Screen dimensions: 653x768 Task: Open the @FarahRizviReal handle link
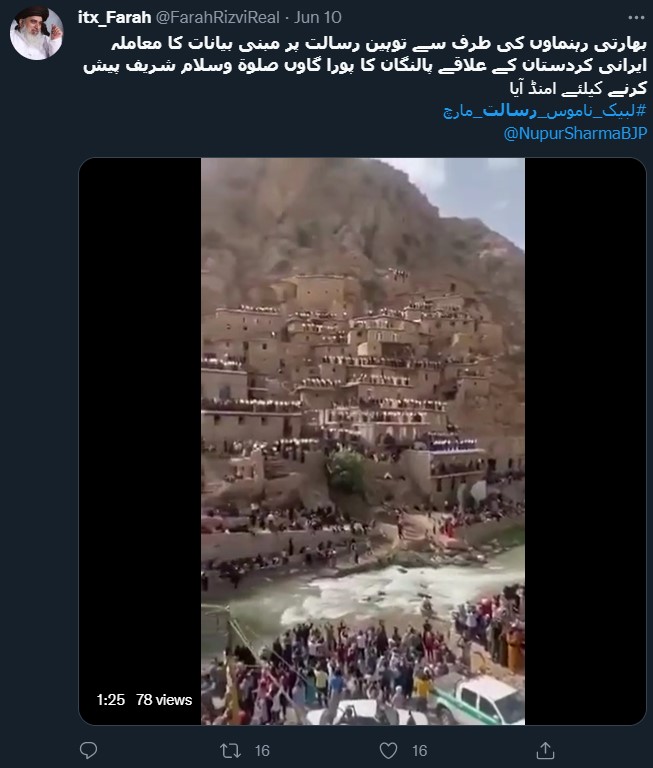(x=218, y=18)
